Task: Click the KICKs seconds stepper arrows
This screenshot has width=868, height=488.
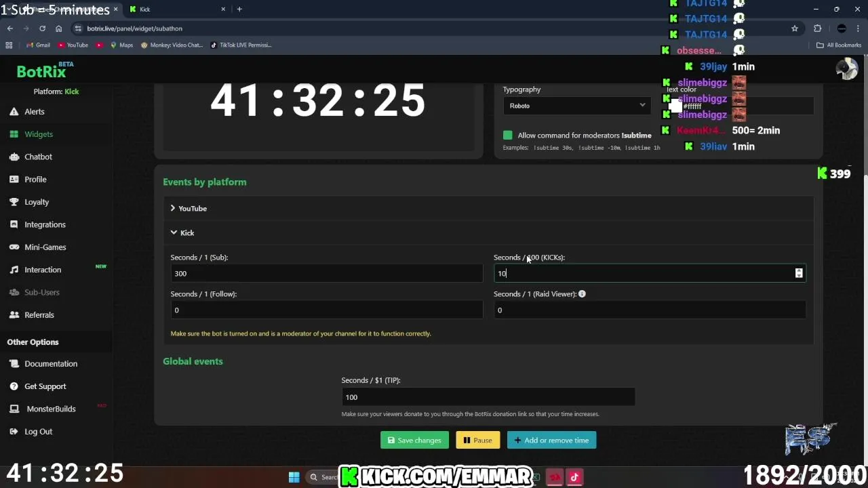Action: coord(799,273)
